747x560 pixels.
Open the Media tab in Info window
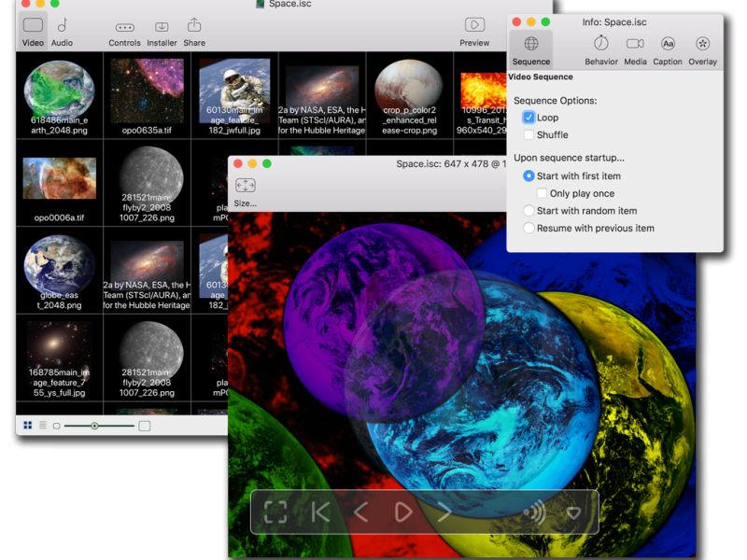click(635, 50)
